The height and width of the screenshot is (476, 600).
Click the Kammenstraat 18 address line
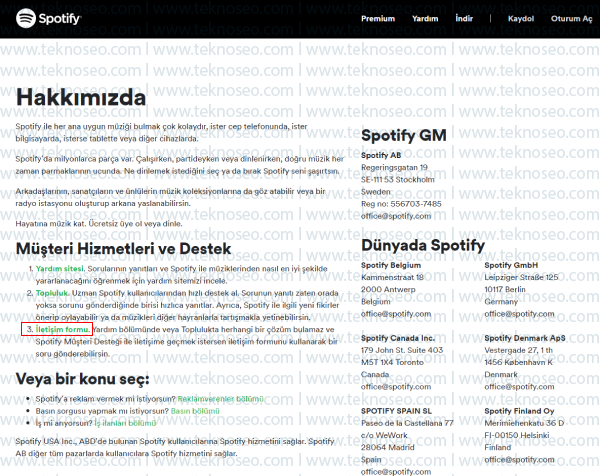[392, 277]
